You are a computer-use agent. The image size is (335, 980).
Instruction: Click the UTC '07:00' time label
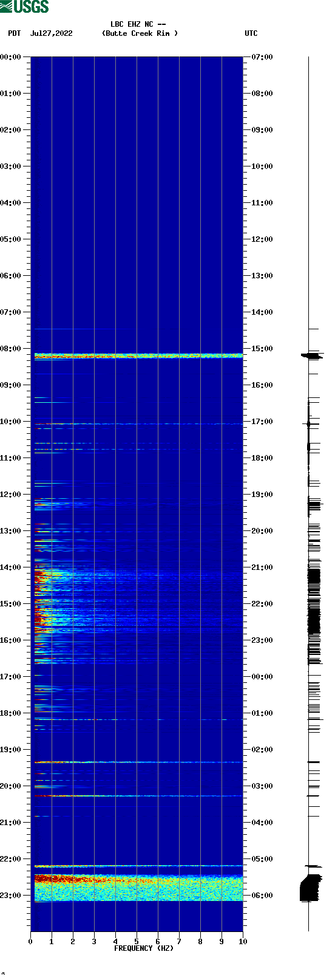pos(262,57)
